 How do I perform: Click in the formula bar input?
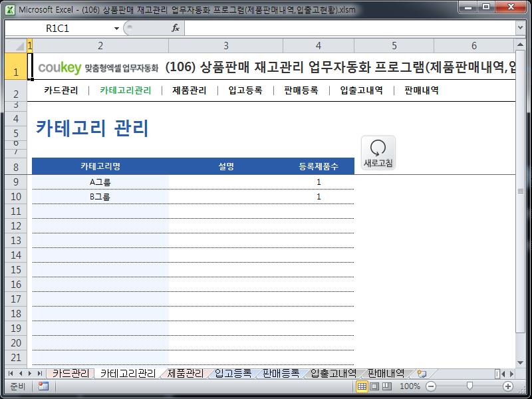(x=350, y=28)
